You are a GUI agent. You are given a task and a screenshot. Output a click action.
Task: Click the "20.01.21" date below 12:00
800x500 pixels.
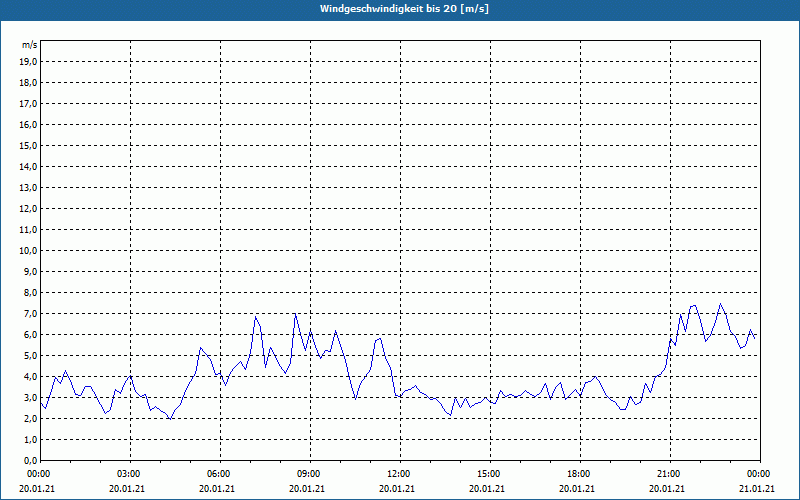[397, 488]
